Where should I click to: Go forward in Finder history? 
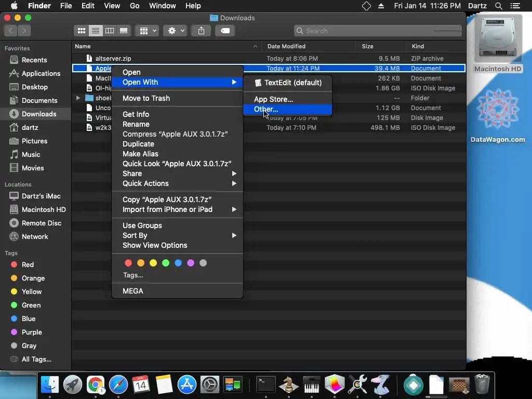pyautogui.click(x=24, y=31)
